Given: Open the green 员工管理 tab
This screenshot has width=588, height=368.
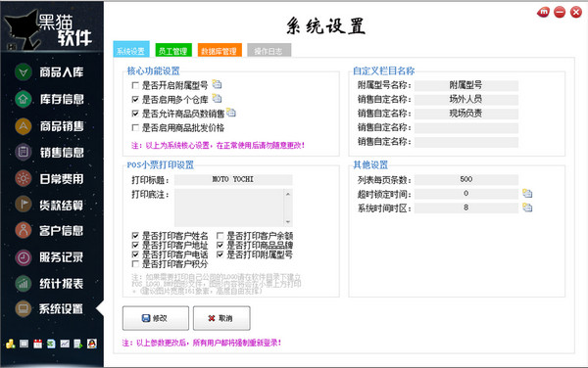Looking at the screenshot, I should (173, 50).
